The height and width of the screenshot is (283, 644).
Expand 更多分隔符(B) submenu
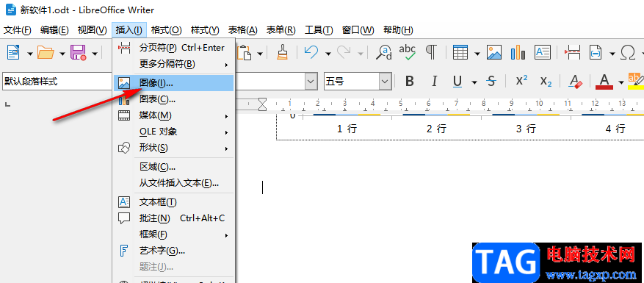[173, 64]
